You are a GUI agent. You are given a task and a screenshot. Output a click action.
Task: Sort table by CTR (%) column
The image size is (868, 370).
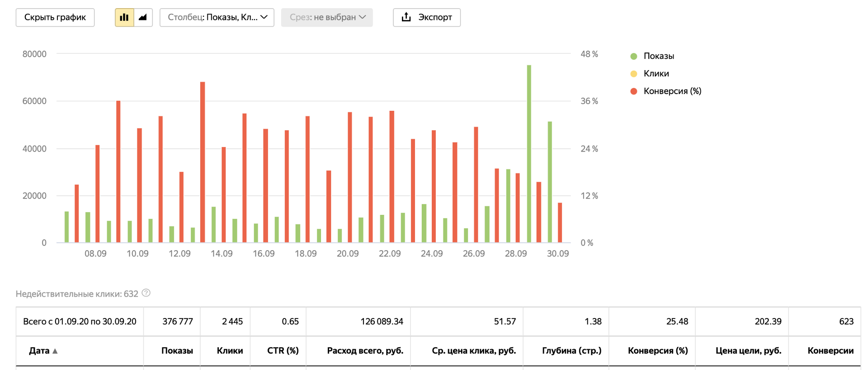tap(283, 351)
